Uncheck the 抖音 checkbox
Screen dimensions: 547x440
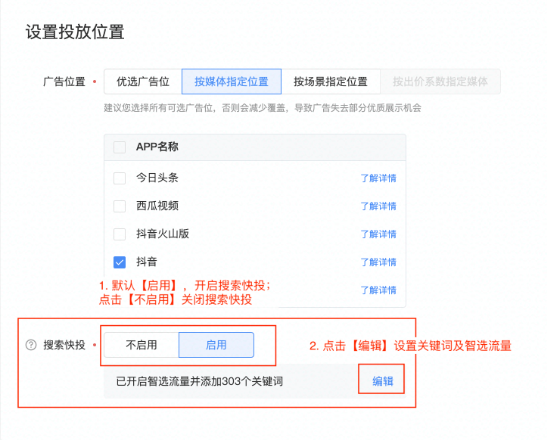coord(119,262)
